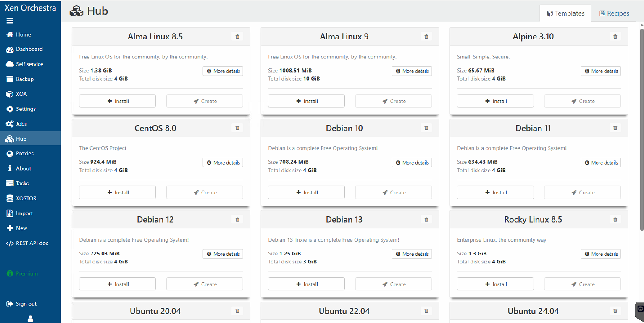The width and height of the screenshot is (644, 323).
Task: Delete the Alma Linux 8.5 template
Action: click(x=237, y=37)
